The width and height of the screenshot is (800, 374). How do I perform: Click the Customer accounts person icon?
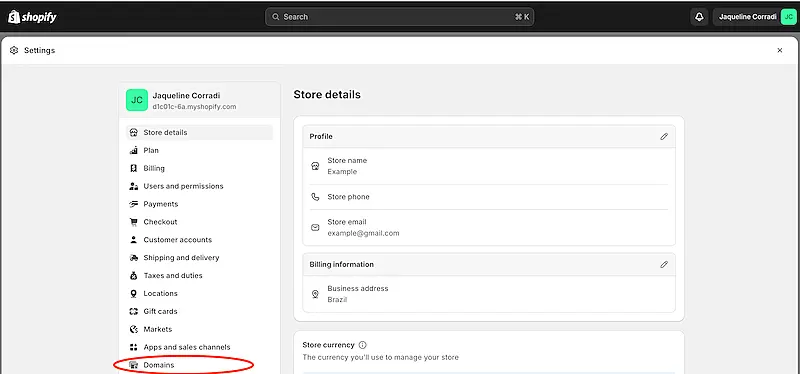click(x=134, y=240)
